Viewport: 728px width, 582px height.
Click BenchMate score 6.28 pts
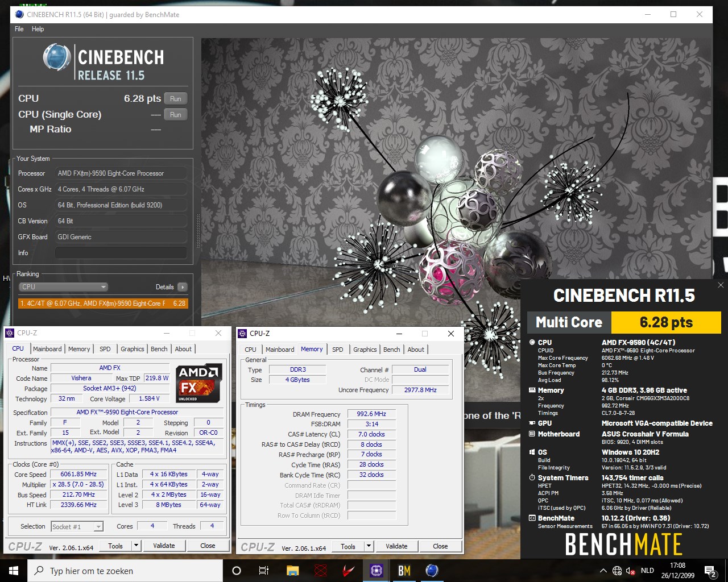[666, 322]
